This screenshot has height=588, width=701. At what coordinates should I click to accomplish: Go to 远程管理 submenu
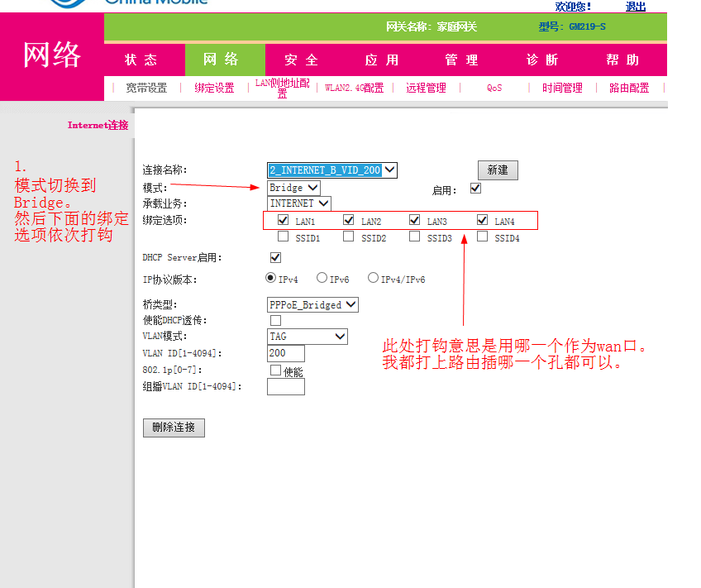click(x=426, y=88)
